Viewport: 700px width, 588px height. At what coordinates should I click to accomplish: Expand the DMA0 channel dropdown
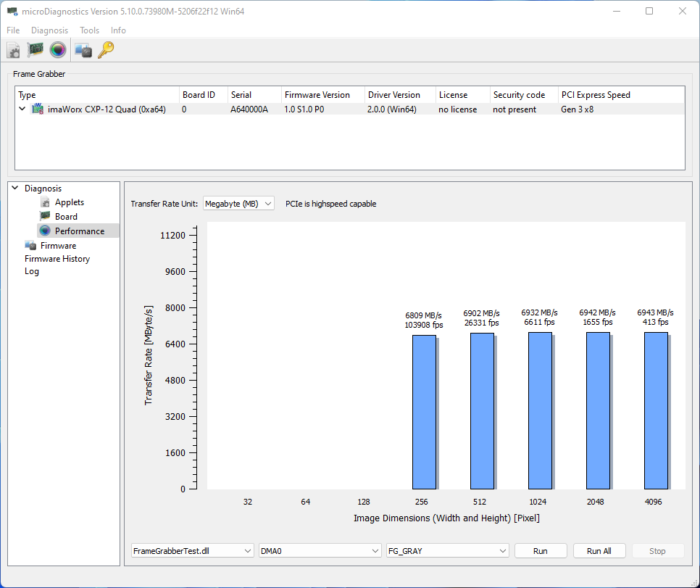[320, 551]
